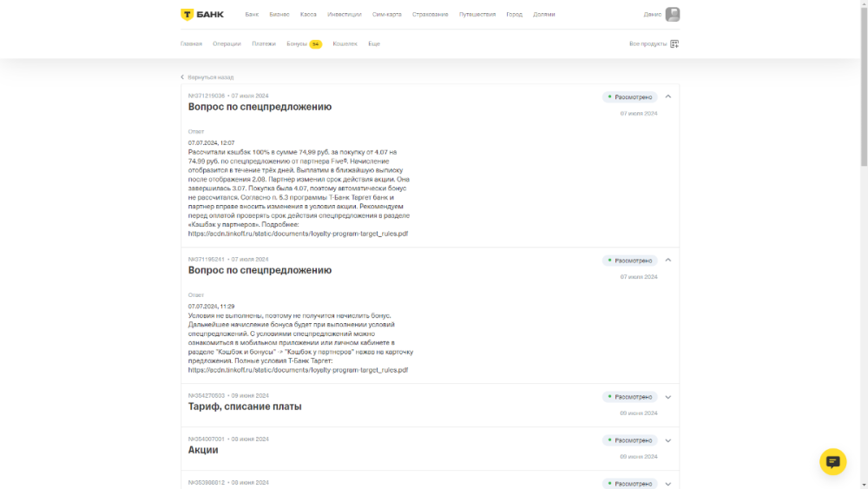Click the page vertical scrollbar
The image size is (868, 489).
pyautogui.click(x=863, y=87)
